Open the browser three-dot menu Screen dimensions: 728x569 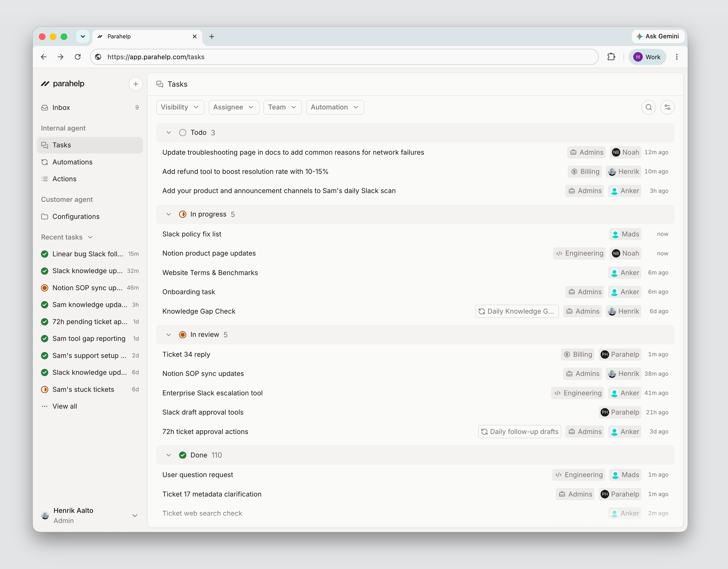677,57
